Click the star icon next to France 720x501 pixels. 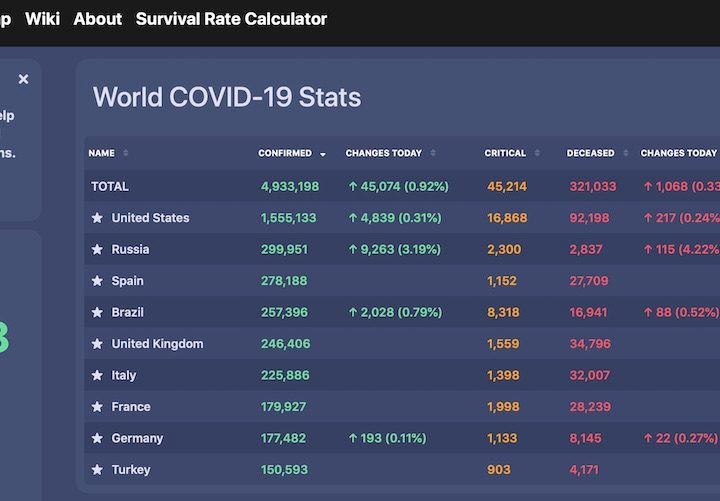tap(97, 407)
